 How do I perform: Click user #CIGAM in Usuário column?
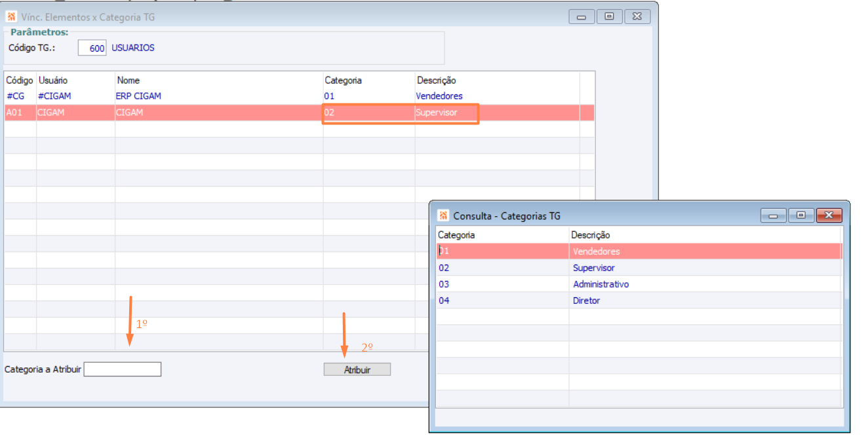54,96
